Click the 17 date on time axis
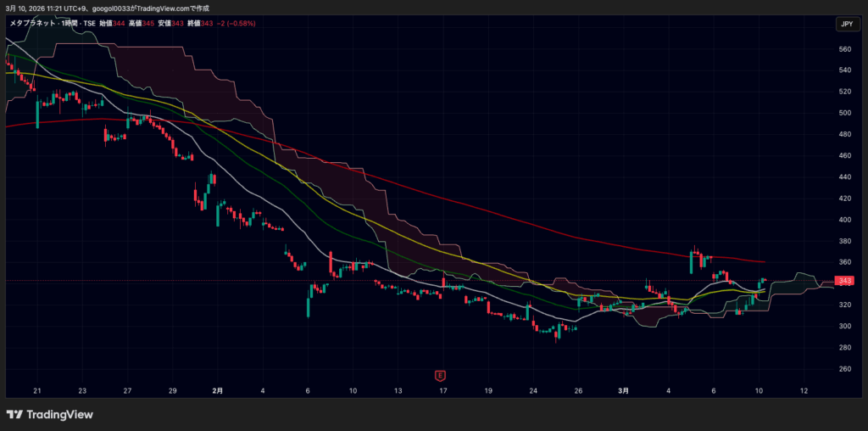 (x=442, y=391)
